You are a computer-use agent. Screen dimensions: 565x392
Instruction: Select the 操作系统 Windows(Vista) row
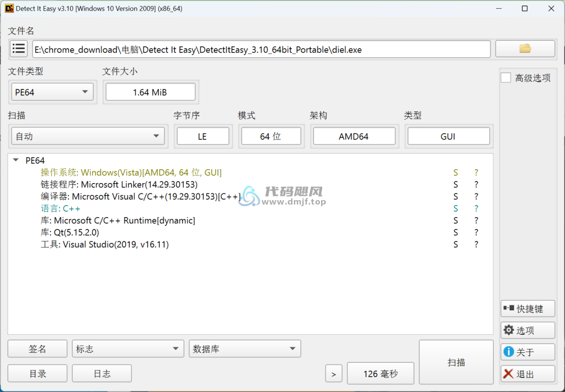(x=250, y=173)
